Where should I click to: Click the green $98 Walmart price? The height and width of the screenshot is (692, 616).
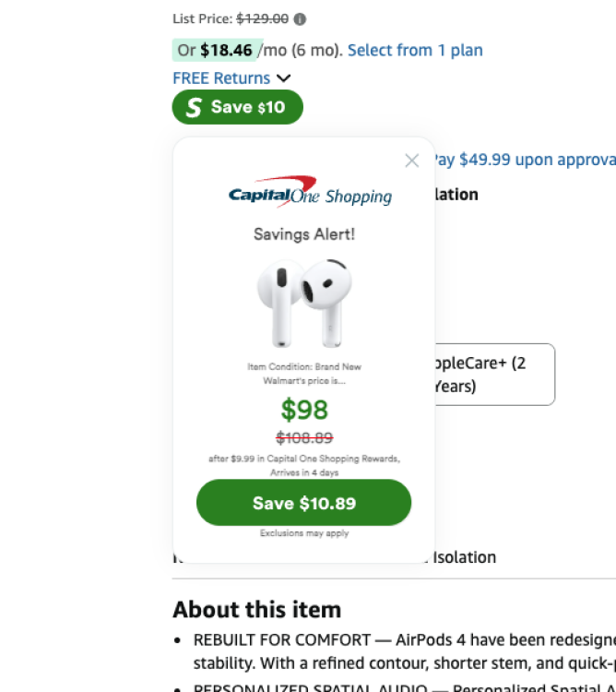[x=304, y=410]
